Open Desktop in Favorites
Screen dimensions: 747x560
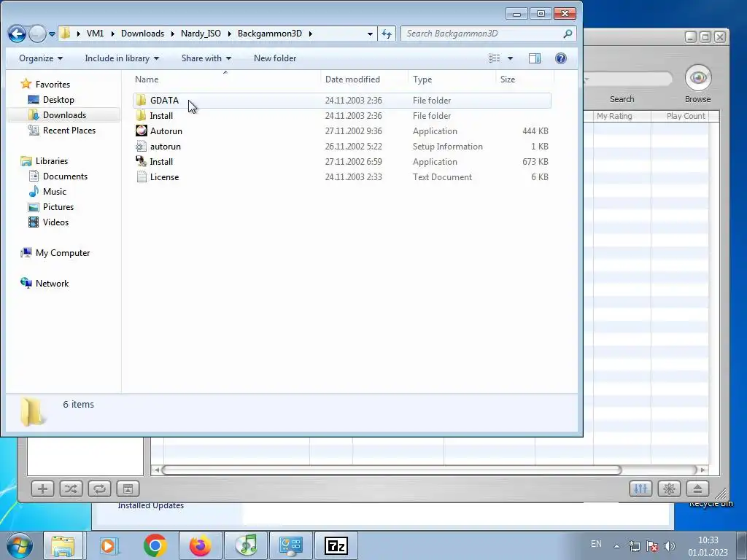(58, 99)
